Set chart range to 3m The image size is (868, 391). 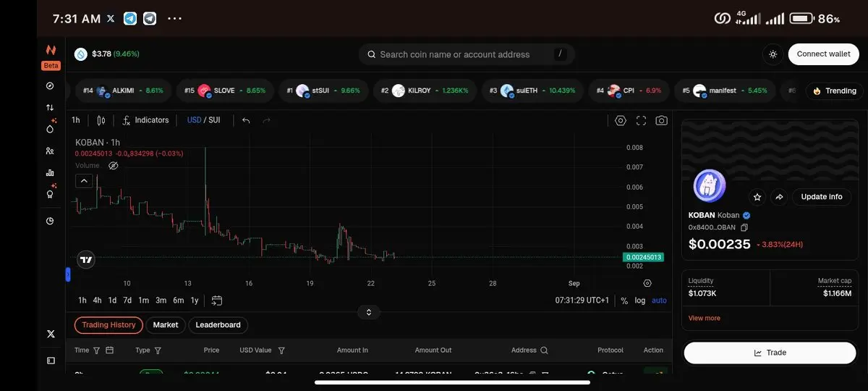coord(161,300)
